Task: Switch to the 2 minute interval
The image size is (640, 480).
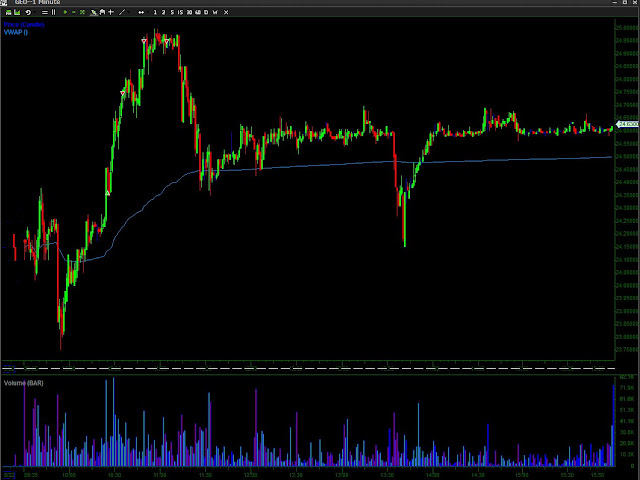Action: click(x=163, y=12)
